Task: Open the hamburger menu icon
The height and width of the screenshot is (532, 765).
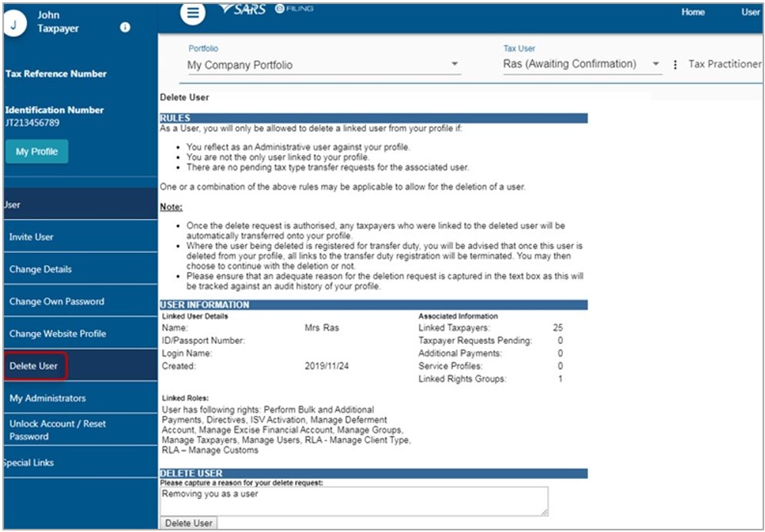Action: 193,13
